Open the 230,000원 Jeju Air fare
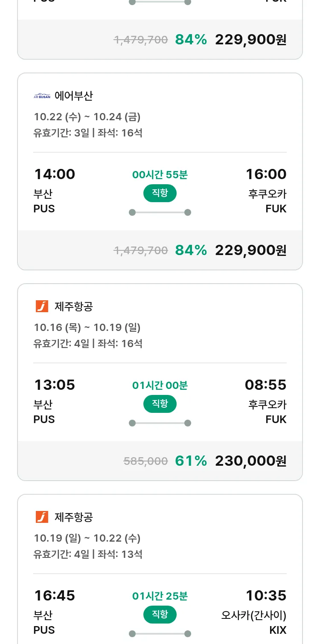The image size is (320, 644). [x=250, y=461]
